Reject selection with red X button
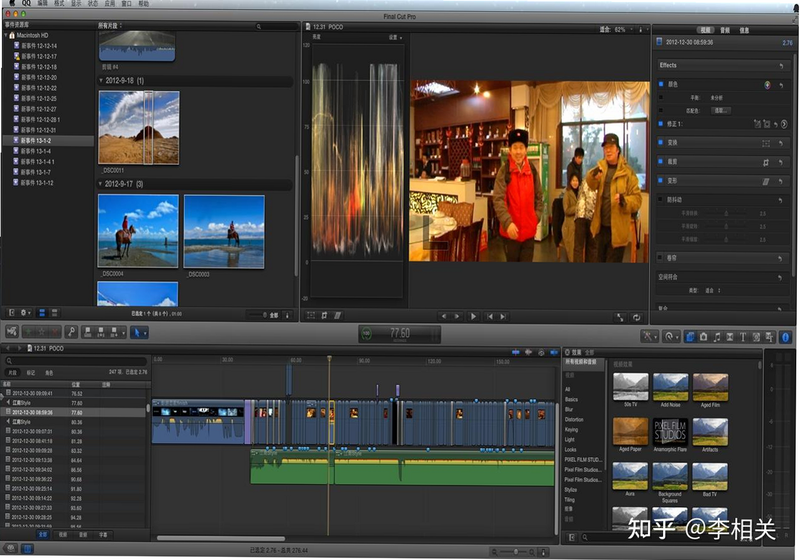 [x=55, y=332]
